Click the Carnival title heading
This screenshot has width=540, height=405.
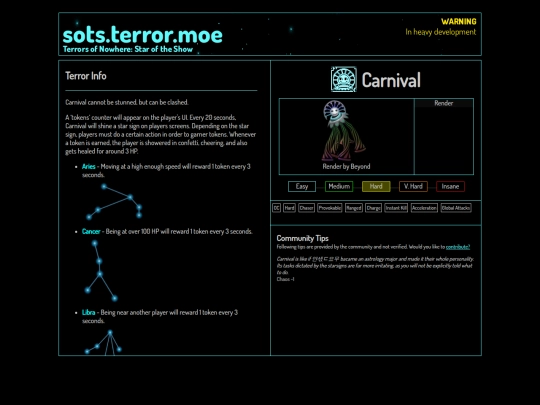point(391,80)
